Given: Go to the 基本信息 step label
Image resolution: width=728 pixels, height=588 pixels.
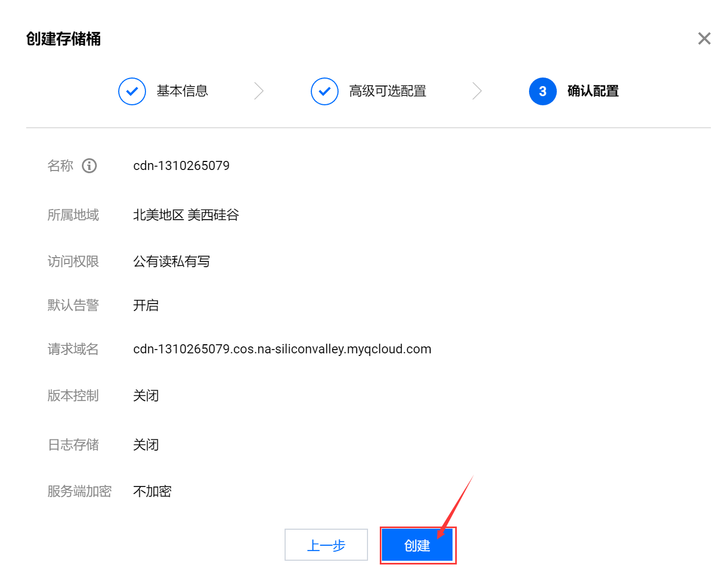Looking at the screenshot, I should pyautogui.click(x=182, y=91).
